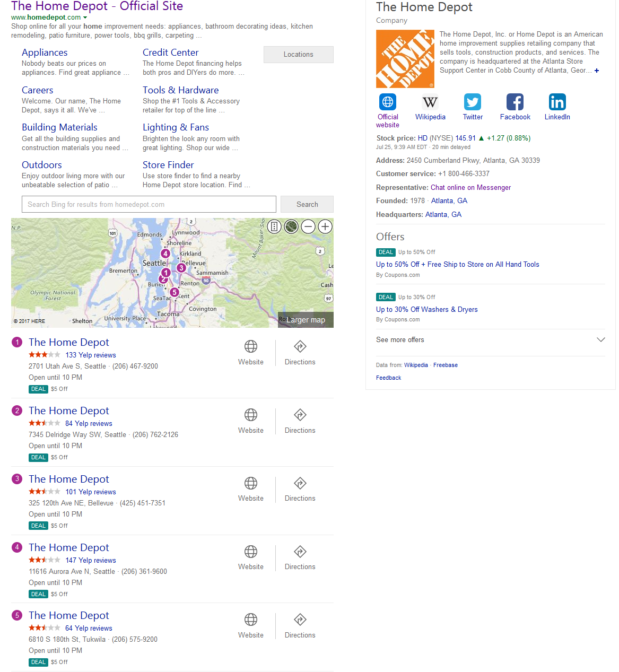619x672 pixels.
Task: Toggle aerial satellite map view
Action: pyautogui.click(x=291, y=227)
